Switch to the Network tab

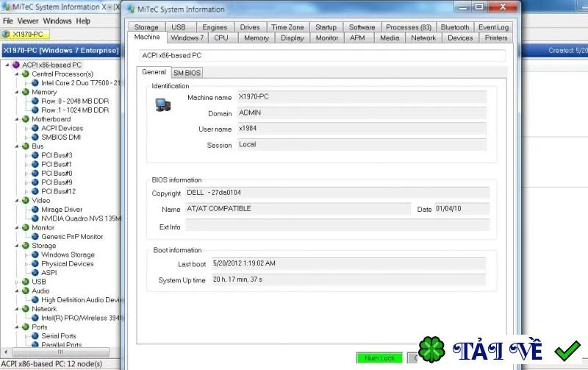click(423, 38)
